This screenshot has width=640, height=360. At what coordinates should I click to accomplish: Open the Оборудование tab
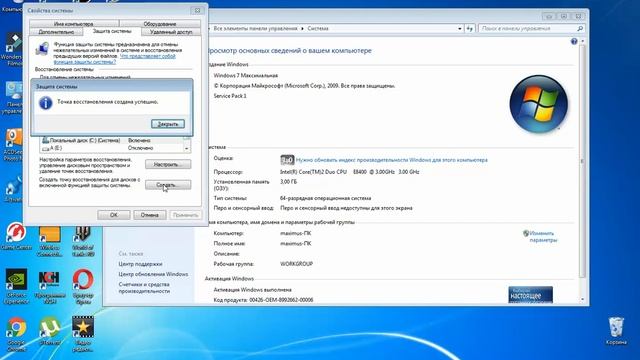pyautogui.click(x=160, y=24)
